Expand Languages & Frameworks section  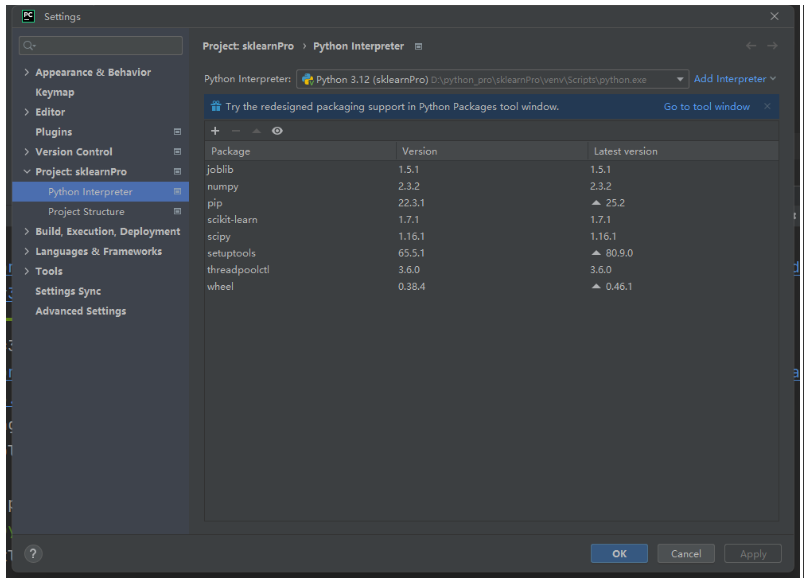coord(26,251)
